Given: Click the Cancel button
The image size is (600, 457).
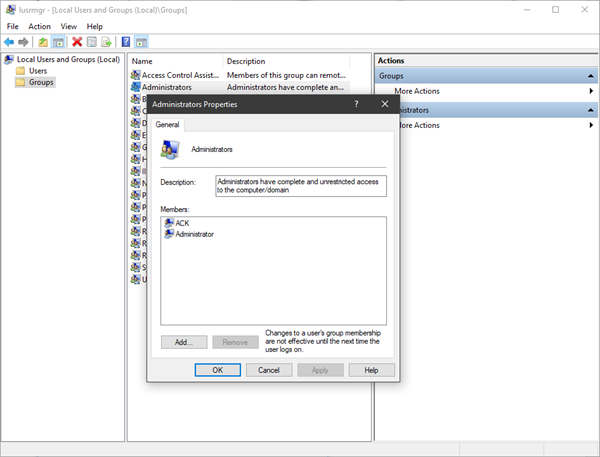Looking at the screenshot, I should click(x=269, y=370).
